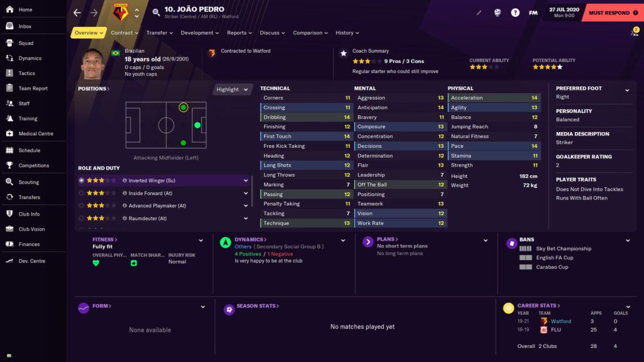This screenshot has width=644, height=362.
Task: Click the Scouting magnifier icon in sidebar
Action: tap(9, 182)
